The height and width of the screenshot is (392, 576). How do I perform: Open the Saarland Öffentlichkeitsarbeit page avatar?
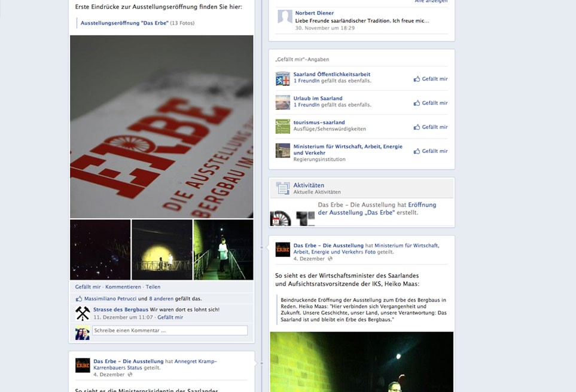[282, 78]
